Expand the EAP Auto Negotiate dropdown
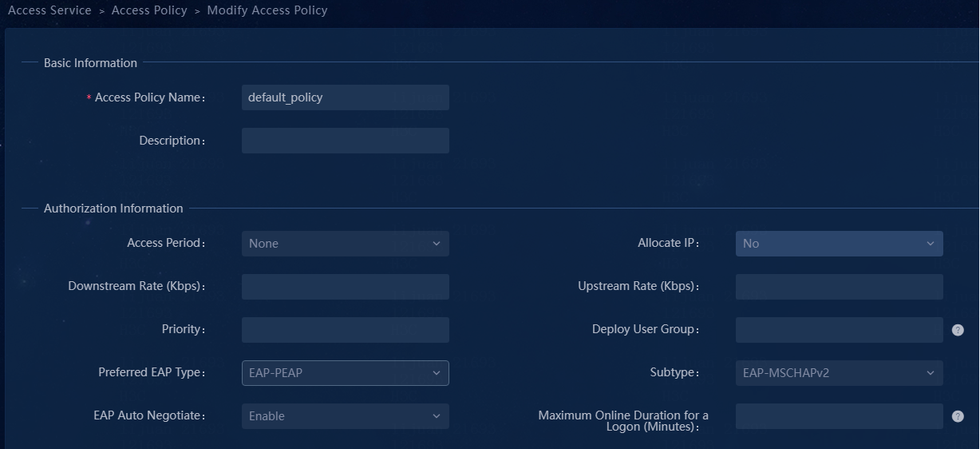This screenshot has width=980, height=449. pos(346,416)
